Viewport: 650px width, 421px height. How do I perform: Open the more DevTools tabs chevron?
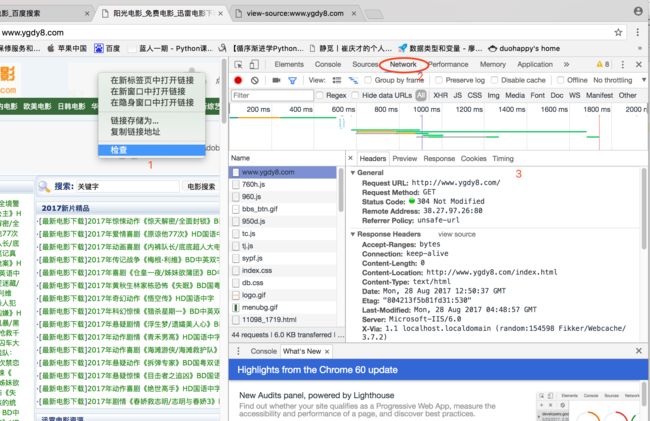coord(566,64)
